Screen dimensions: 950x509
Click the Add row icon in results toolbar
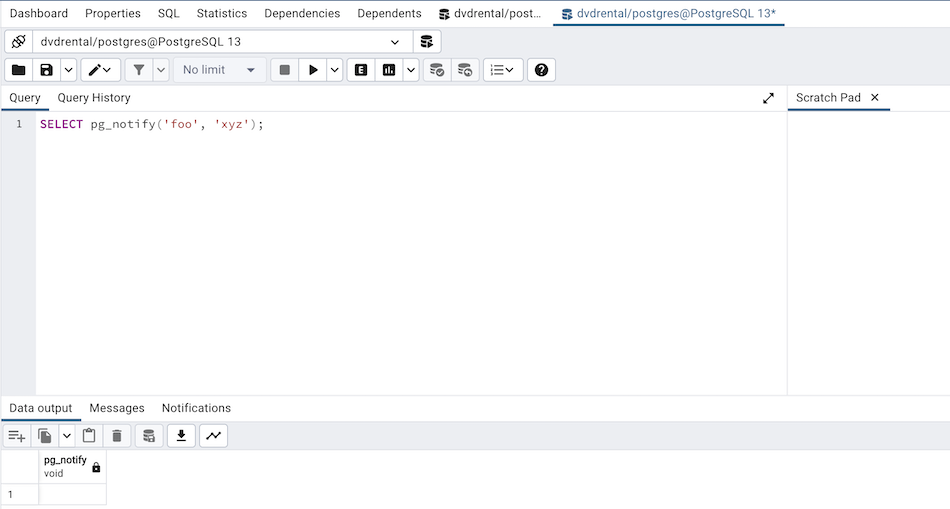[x=17, y=436]
